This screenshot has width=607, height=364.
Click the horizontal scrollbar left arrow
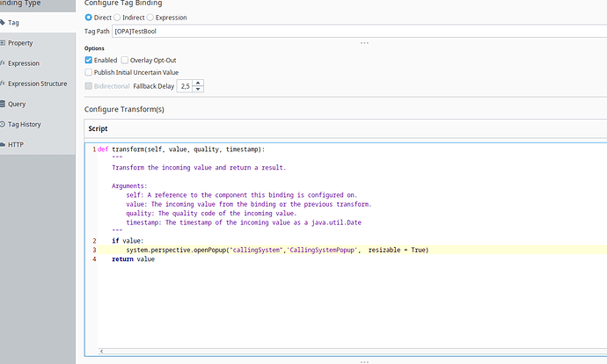(x=101, y=351)
